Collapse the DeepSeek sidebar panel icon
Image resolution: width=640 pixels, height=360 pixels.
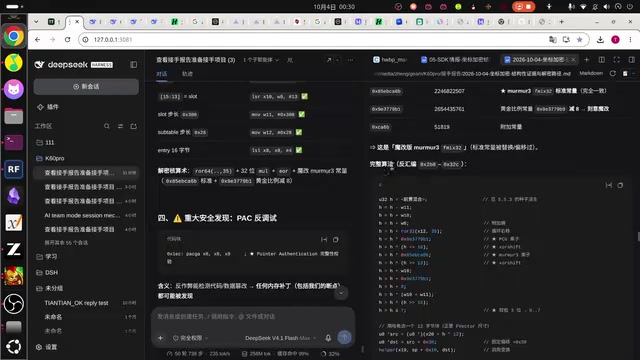pyautogui.click(x=133, y=64)
